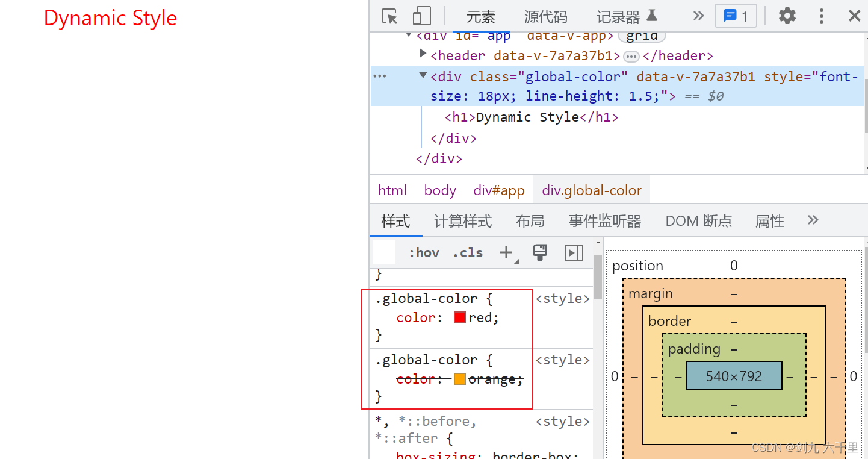Viewport: 868px width, 459px height.
Task: Open the 属性 sub-tab
Action: pos(770,221)
